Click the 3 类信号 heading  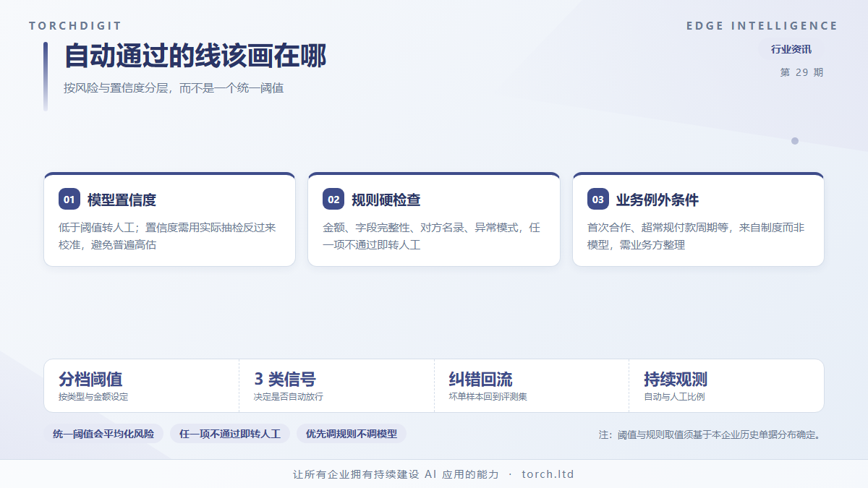285,379
